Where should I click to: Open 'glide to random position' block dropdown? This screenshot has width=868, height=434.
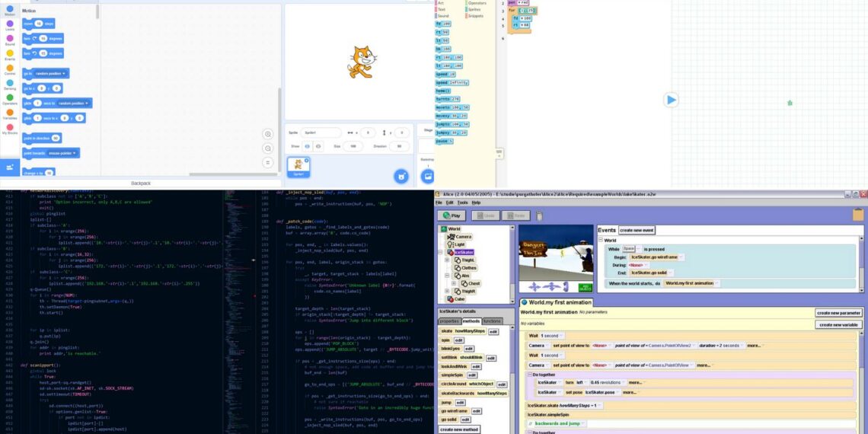[74, 103]
